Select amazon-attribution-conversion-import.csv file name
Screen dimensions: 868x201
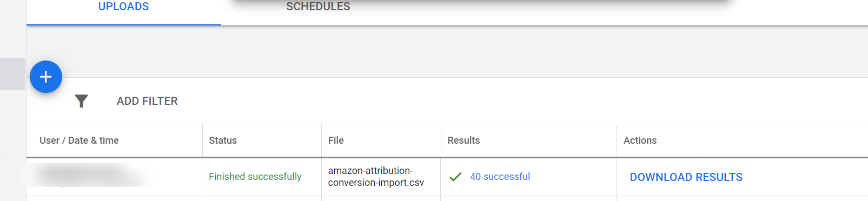(376, 177)
